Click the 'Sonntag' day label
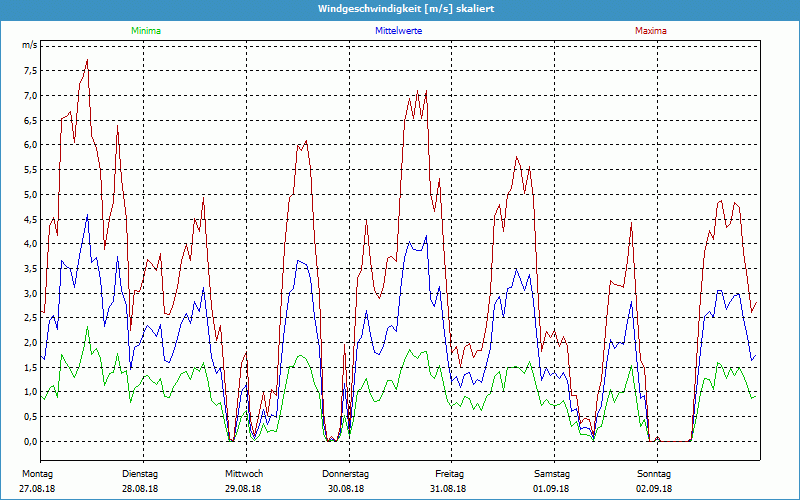 [x=654, y=474]
